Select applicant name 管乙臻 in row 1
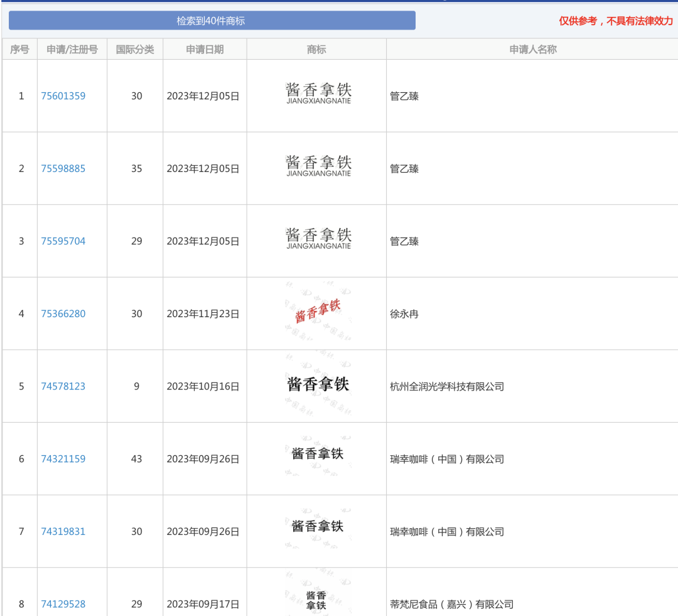 [x=402, y=96]
